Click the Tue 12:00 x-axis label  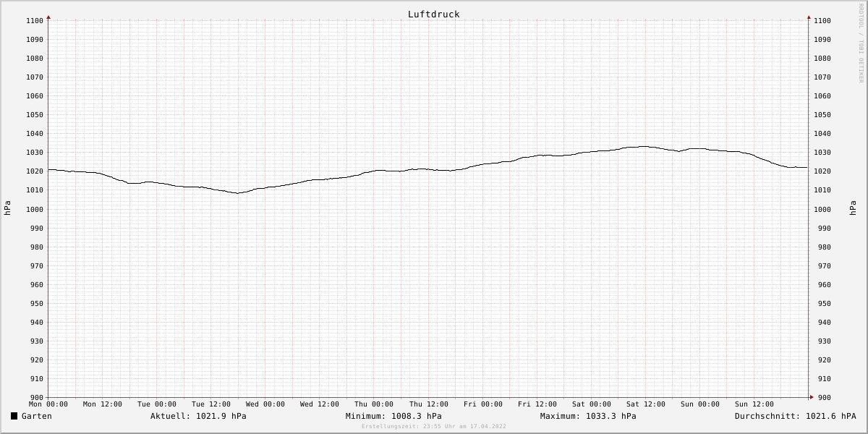pyautogui.click(x=211, y=404)
